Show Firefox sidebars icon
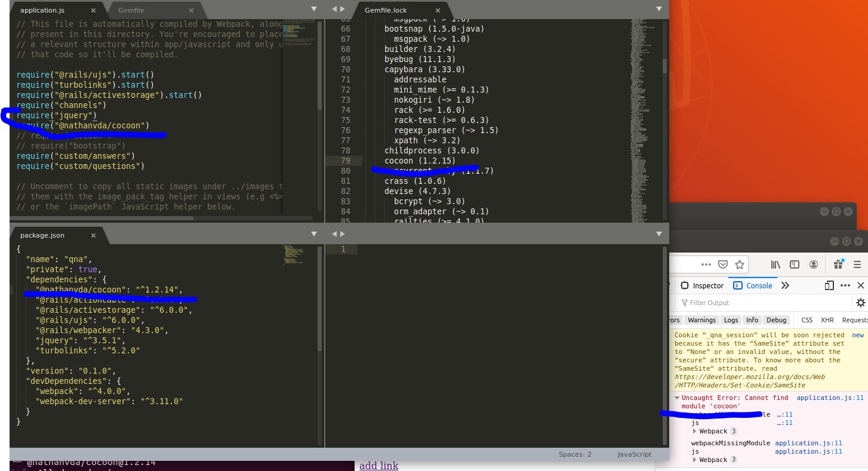This screenshot has width=868, height=471. point(795,264)
